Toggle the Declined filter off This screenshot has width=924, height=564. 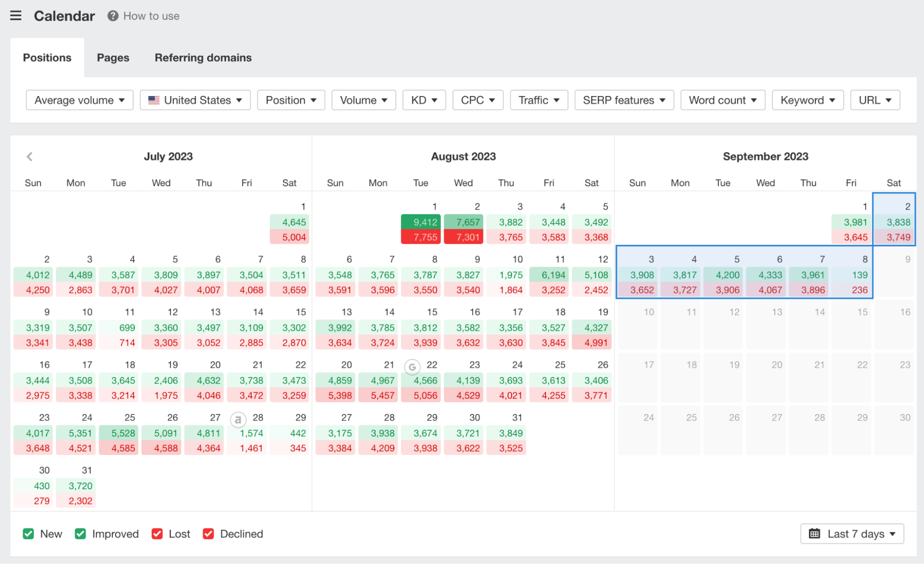point(208,534)
